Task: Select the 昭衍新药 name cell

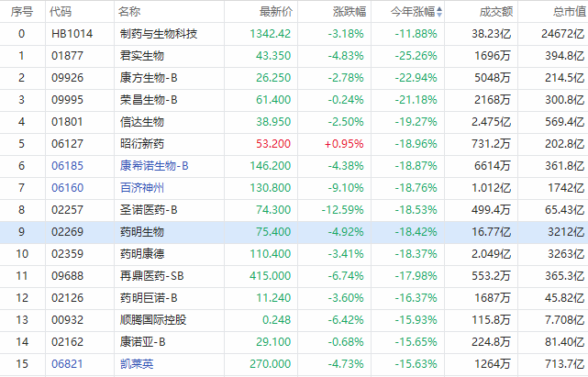Action: [x=142, y=144]
